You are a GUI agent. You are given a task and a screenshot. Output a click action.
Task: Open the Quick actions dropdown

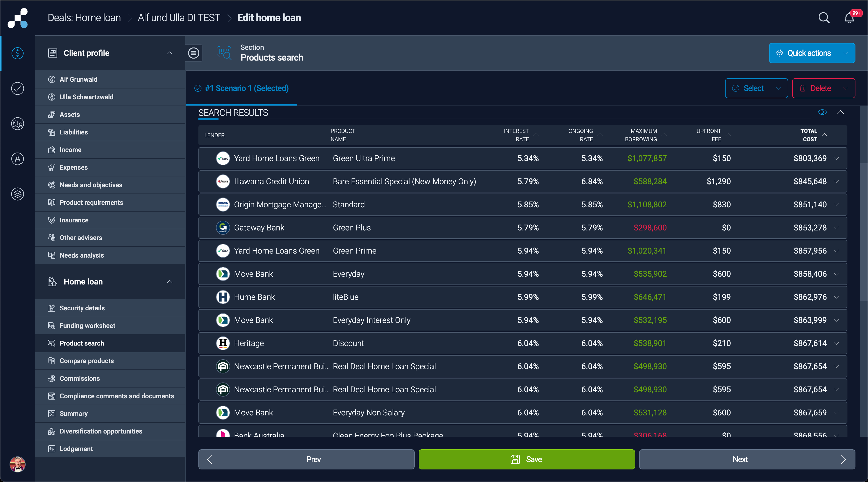pos(812,53)
